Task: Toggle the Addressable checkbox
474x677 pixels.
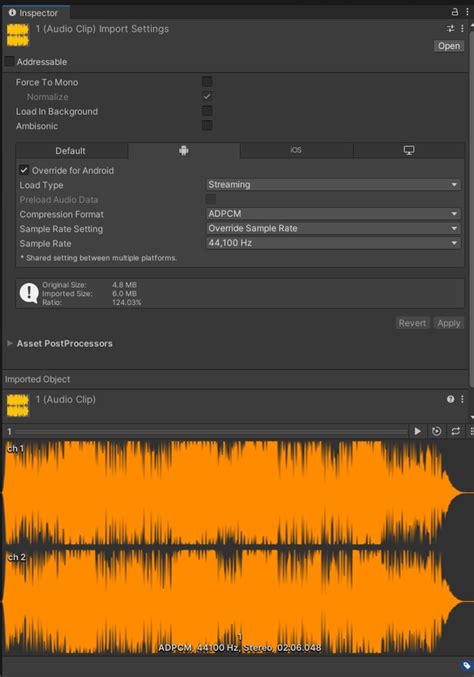Action: coord(9,61)
